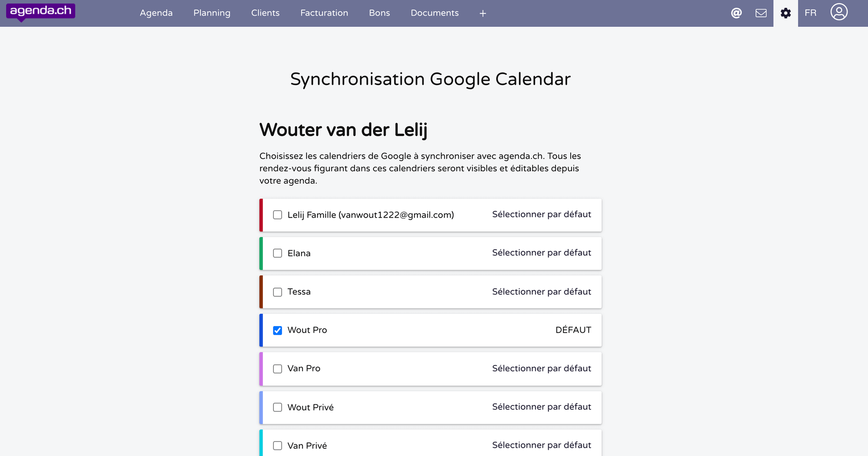Select the Van Pro calendar checkbox
868x456 pixels.
(x=277, y=369)
